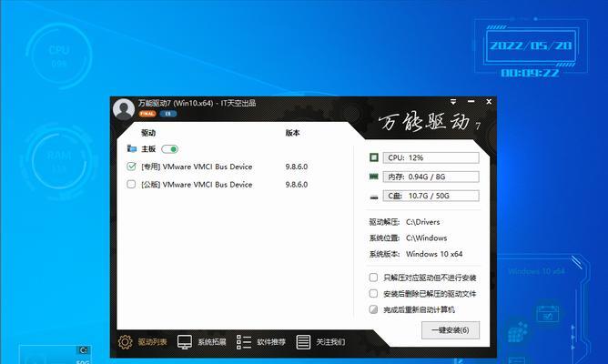Image resolution: width=608 pixels, height=364 pixels.
Task: Click the monitor icon for 系统拓展
Action: (x=185, y=342)
